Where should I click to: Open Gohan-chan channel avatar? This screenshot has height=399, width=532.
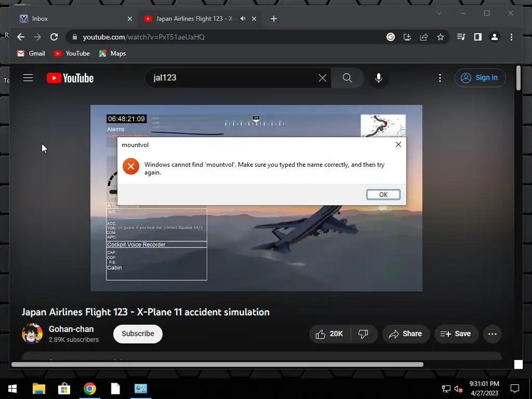pyautogui.click(x=32, y=334)
